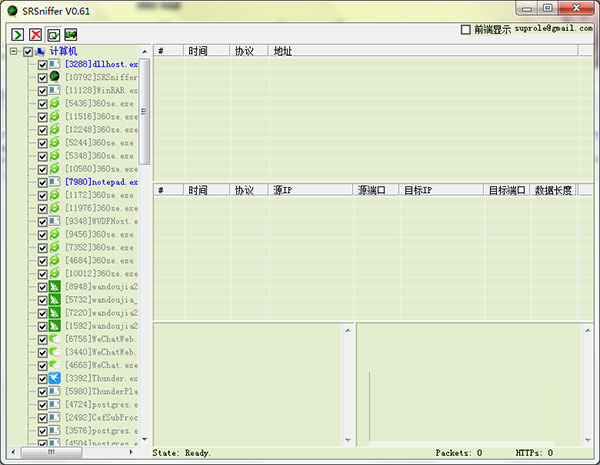The height and width of the screenshot is (465, 600).
Task: Enable the 前端显示 checkbox
Action: click(466, 29)
